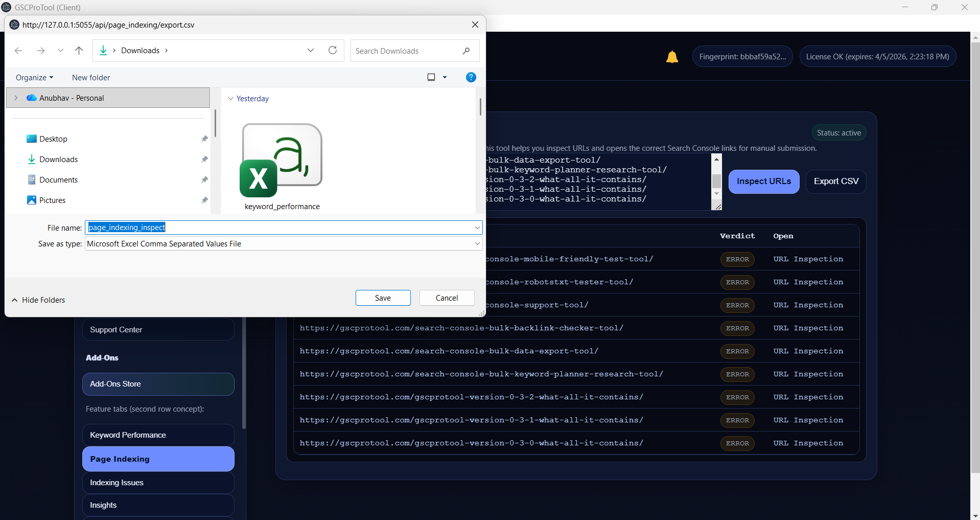Click the notification bell icon
Image resolution: width=980 pixels, height=520 pixels.
click(672, 57)
